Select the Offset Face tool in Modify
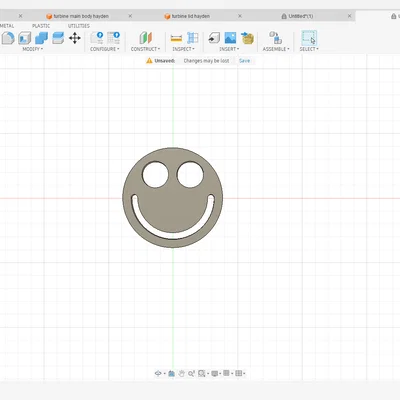 (58, 38)
